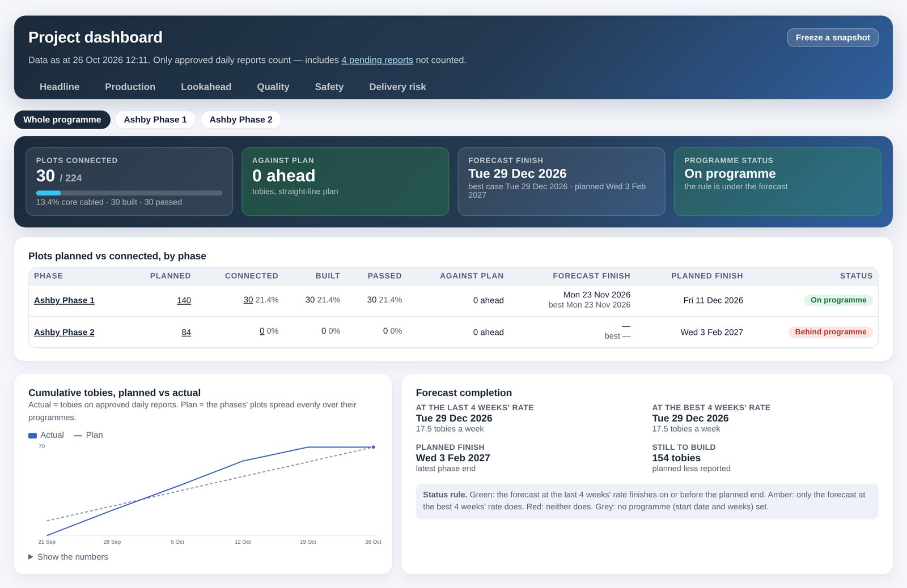The height and width of the screenshot is (588, 907).
Task: Click the PHASE column header
Action: (x=48, y=276)
